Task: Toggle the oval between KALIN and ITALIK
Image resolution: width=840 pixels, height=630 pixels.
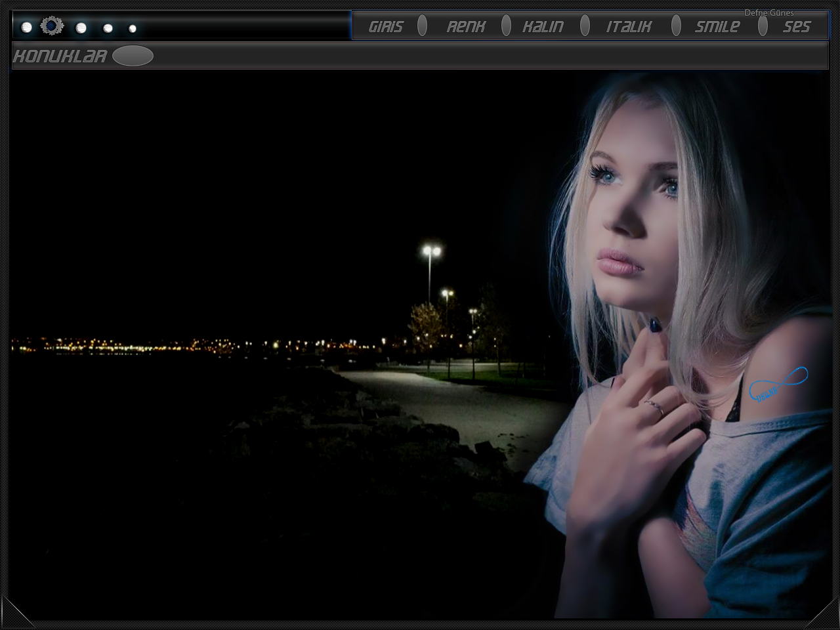Action: [x=585, y=26]
